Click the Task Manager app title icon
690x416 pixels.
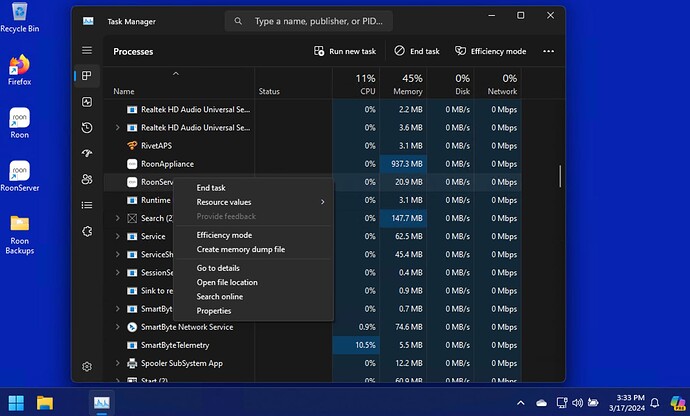pos(88,21)
